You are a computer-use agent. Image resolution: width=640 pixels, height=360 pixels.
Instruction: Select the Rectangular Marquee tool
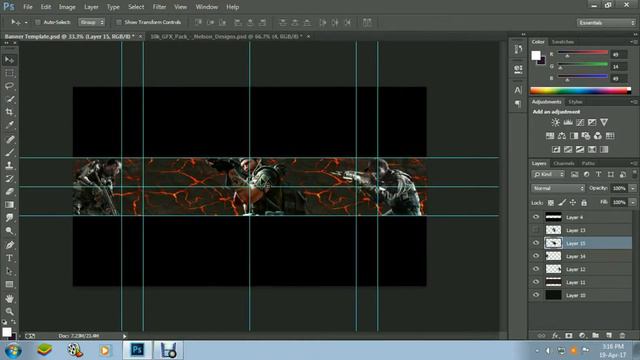click(9, 73)
